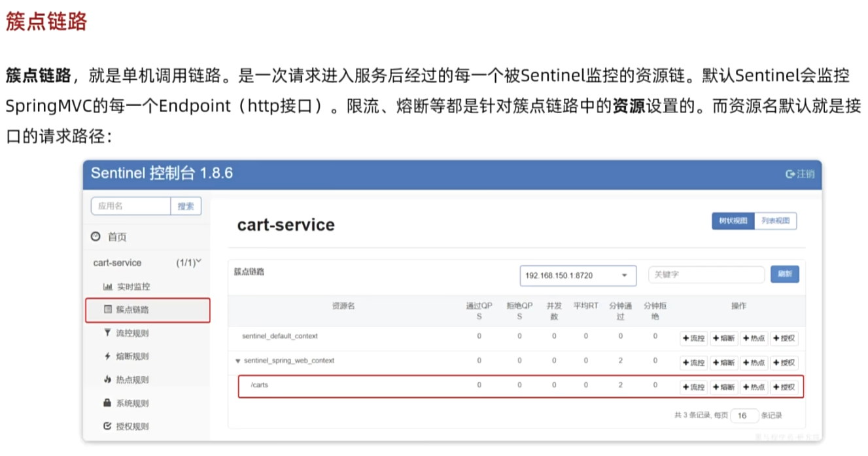Open 系统规则 system rules page
This screenshot has width=868, height=456.
point(126,403)
